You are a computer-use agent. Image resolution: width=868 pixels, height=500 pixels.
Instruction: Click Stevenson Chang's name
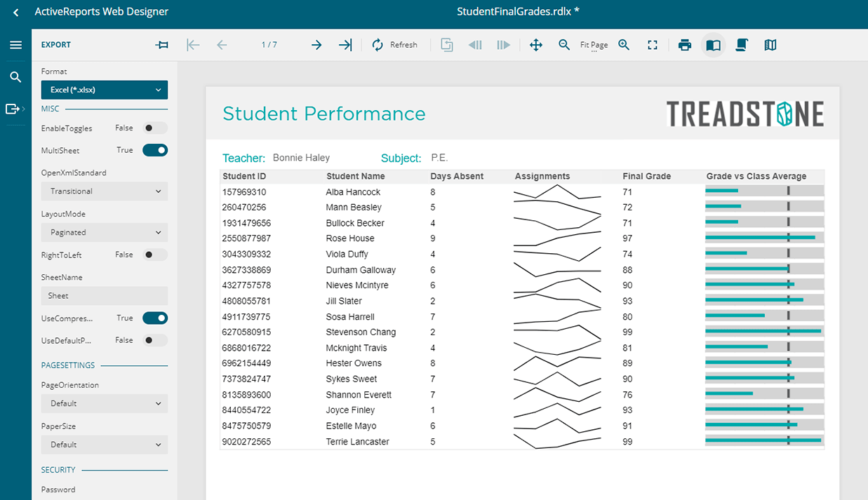(x=361, y=332)
